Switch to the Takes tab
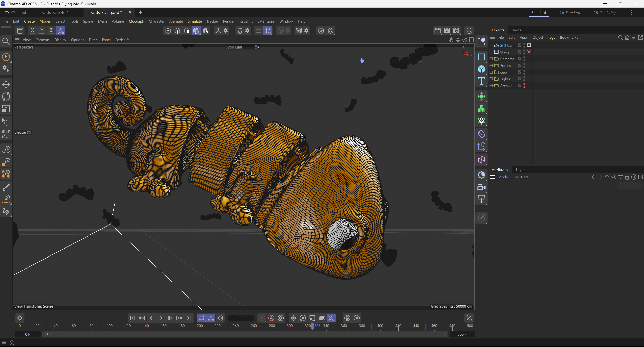Viewport: 644px width, 347px height. 517,30
